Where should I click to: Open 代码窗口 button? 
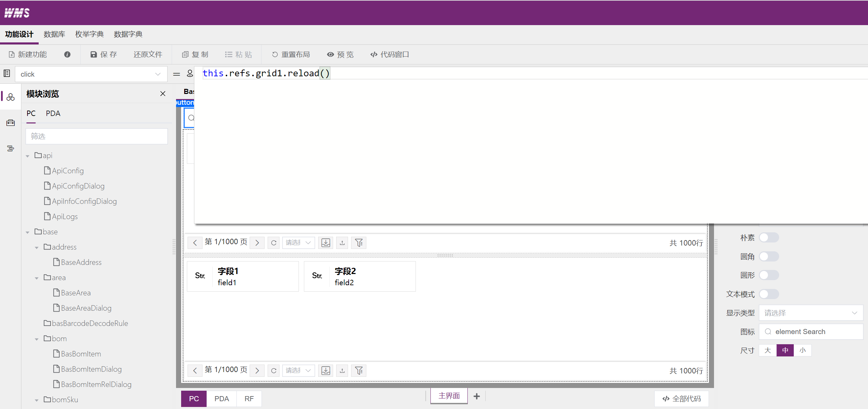point(390,54)
